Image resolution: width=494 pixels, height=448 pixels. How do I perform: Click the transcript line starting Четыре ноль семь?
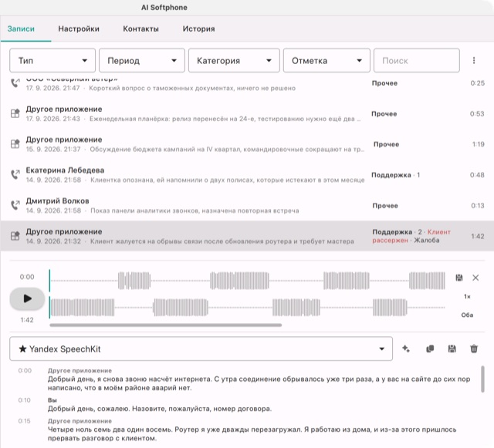coord(252,434)
